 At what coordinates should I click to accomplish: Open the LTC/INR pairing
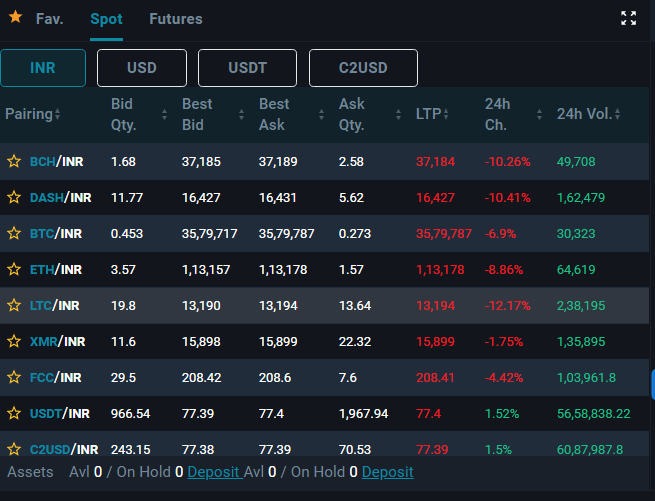(x=54, y=305)
